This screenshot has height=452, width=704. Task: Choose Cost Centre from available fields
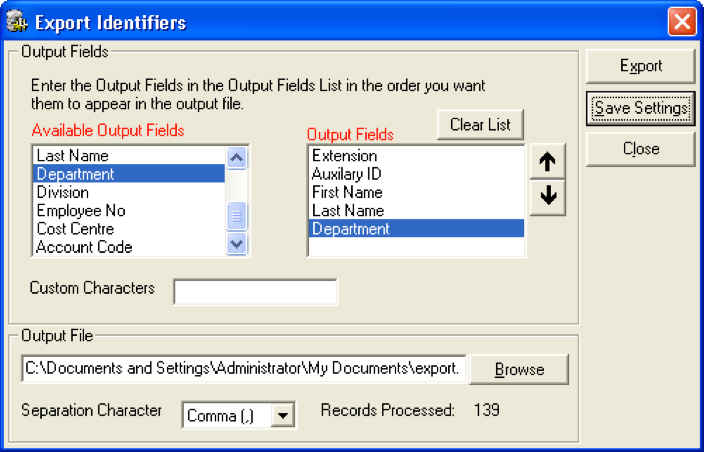(x=129, y=229)
